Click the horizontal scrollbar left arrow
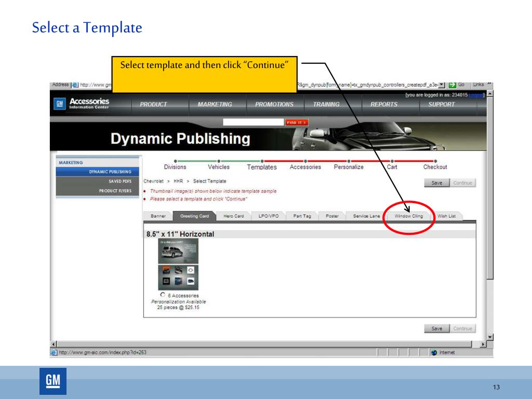Viewport: 532px width, 399px height. coord(54,344)
